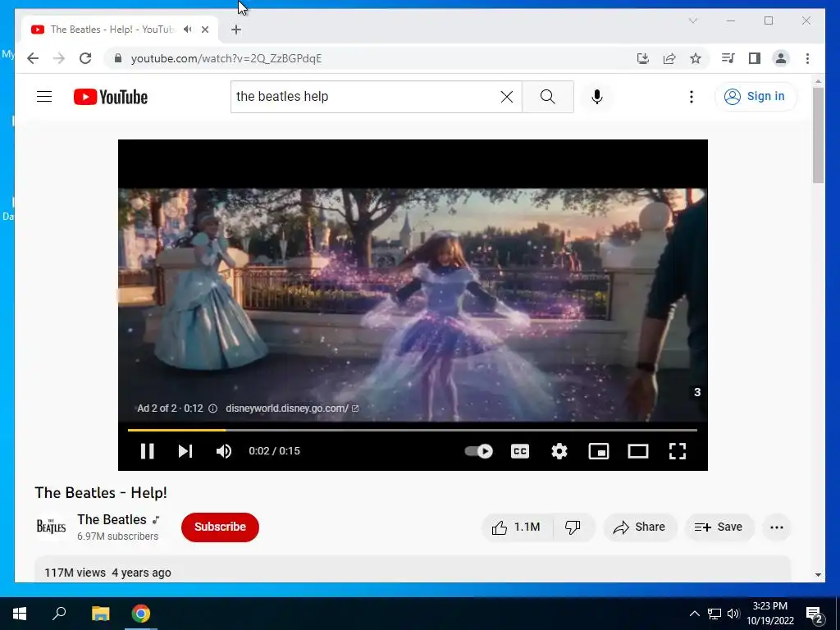Go to the YouTube home logo

pyautogui.click(x=111, y=97)
